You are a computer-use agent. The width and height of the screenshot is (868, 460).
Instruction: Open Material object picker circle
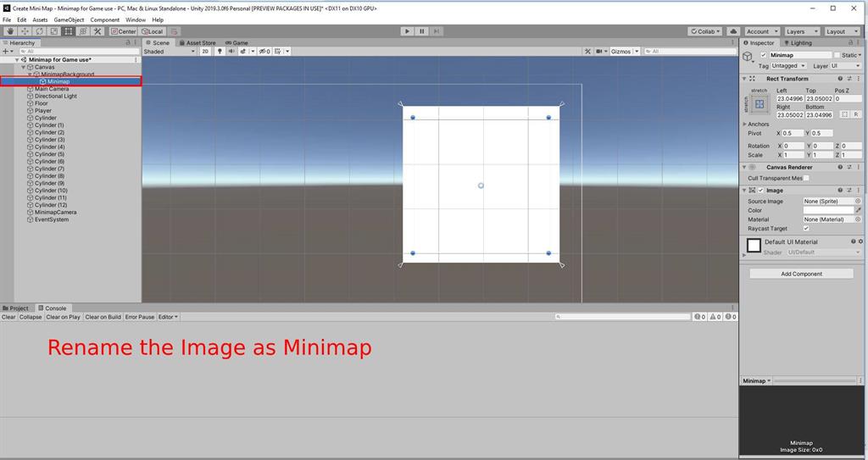click(x=858, y=219)
